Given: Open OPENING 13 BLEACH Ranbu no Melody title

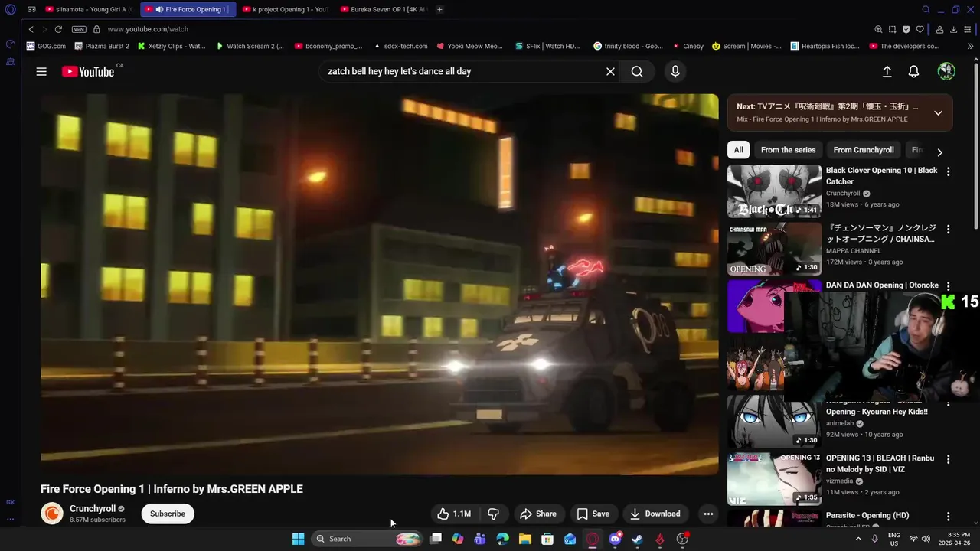Looking at the screenshot, I should pos(880,464).
